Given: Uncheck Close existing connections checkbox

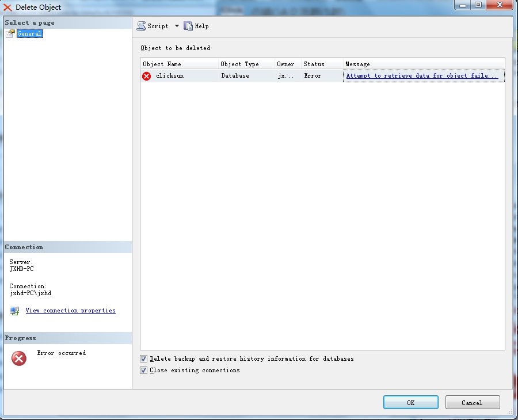Looking at the screenshot, I should (x=143, y=371).
